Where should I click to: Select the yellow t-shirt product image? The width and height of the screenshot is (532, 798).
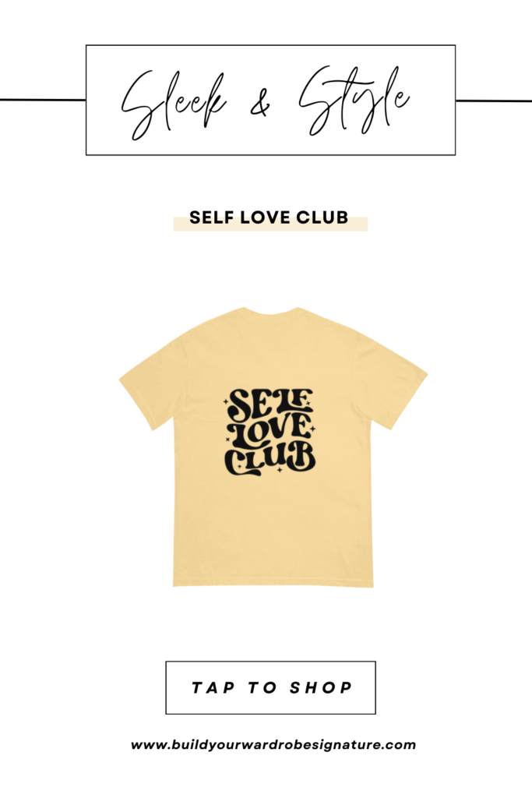click(273, 447)
